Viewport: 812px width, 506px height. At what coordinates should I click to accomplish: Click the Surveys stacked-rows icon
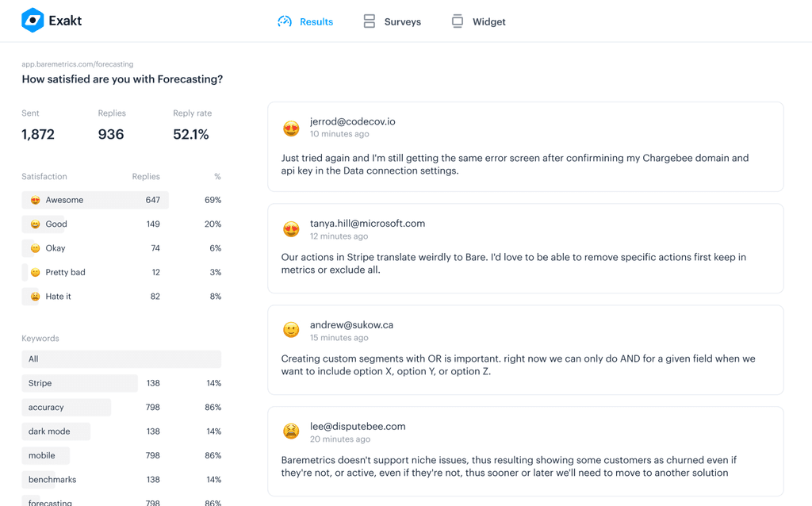tap(370, 21)
